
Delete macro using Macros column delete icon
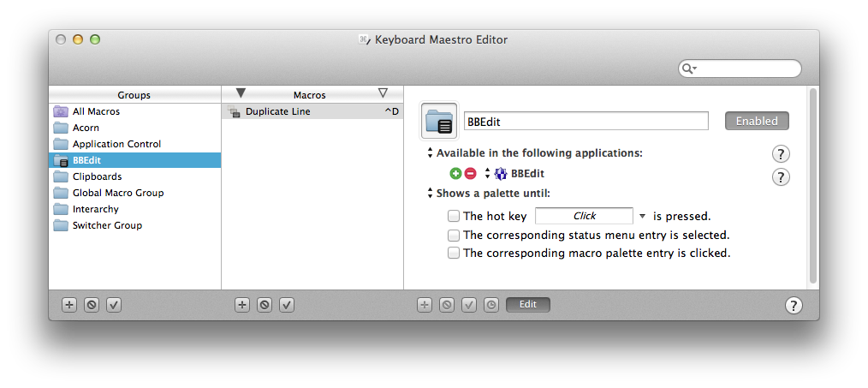coord(265,305)
